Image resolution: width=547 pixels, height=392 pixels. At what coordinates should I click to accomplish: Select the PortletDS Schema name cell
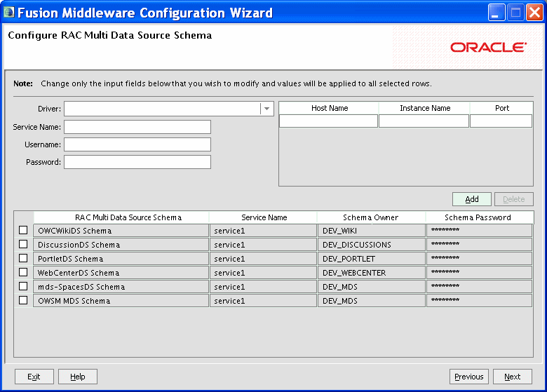point(121,259)
